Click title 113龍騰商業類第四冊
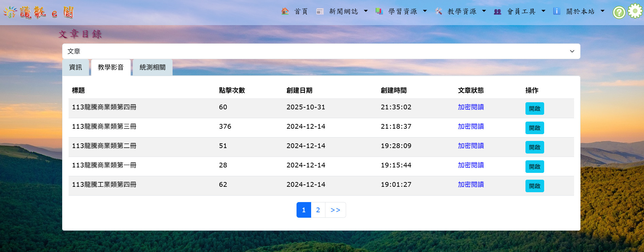This screenshot has width=644, height=252. pos(104,107)
